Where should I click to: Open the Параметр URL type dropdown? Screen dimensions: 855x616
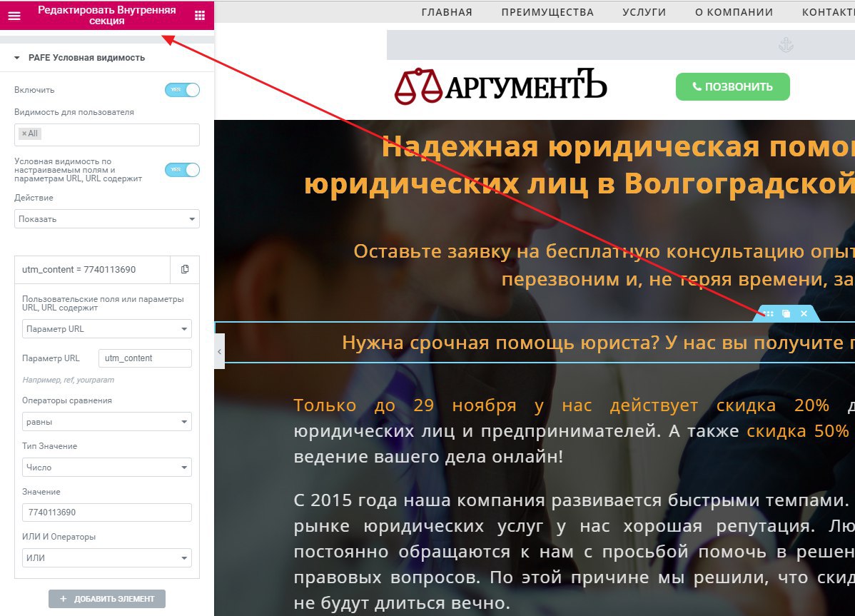(107, 329)
